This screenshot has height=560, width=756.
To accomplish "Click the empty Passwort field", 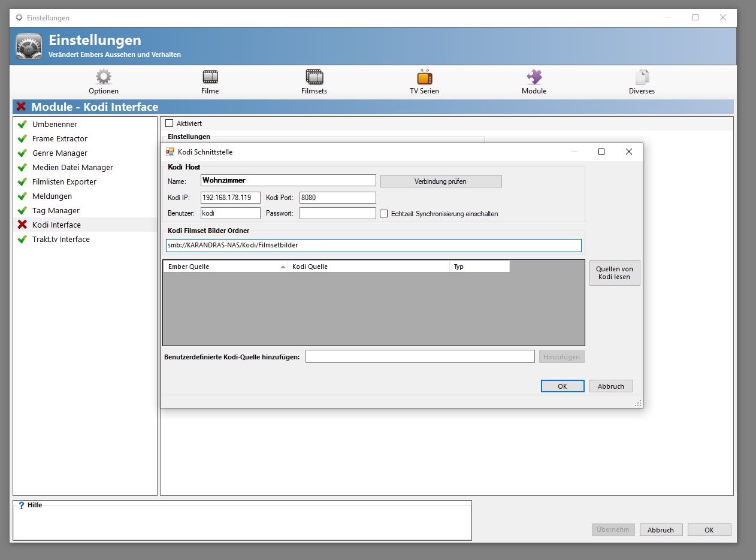I will click(x=338, y=213).
